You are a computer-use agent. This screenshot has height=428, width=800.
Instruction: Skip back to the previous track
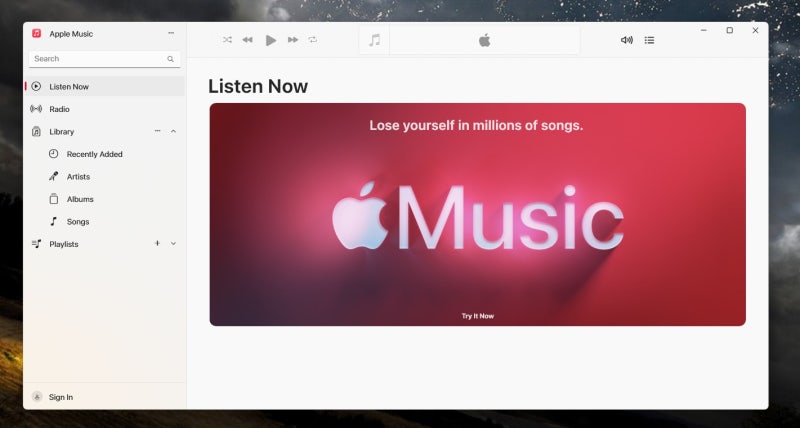pyautogui.click(x=247, y=40)
